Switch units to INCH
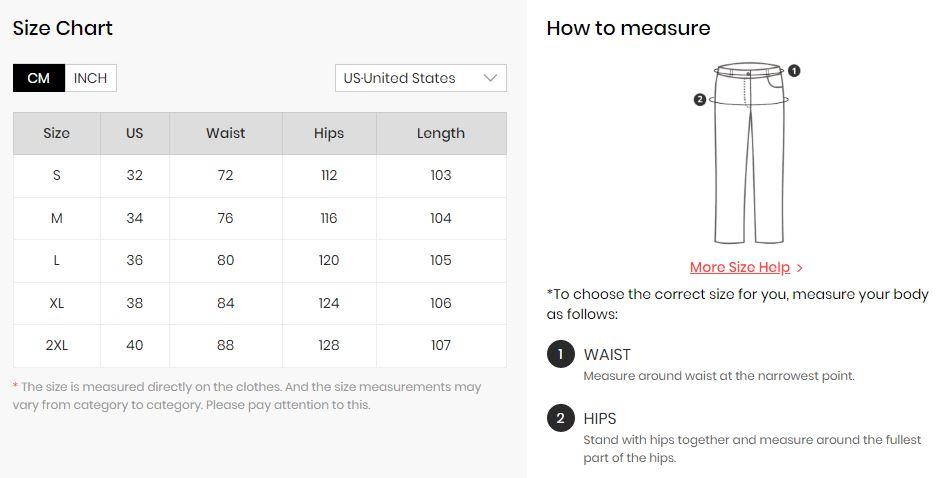This screenshot has width=936, height=478. point(90,78)
